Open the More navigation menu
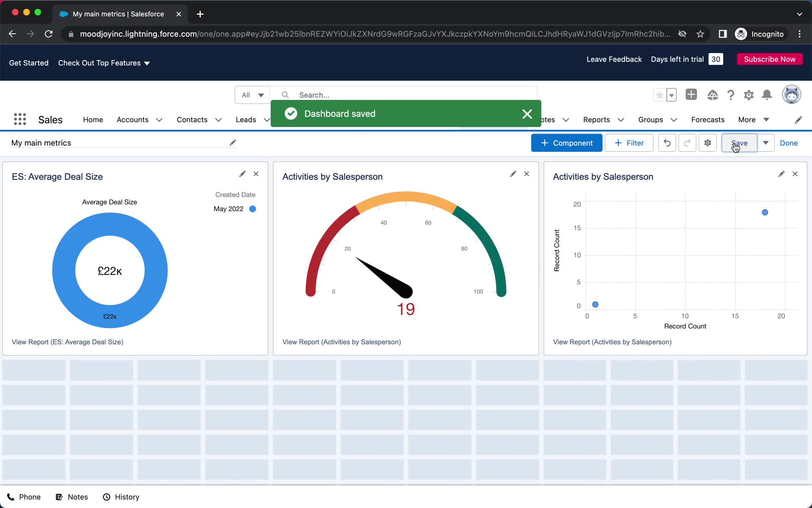Screen dimensions: 812x508 tap(753, 120)
